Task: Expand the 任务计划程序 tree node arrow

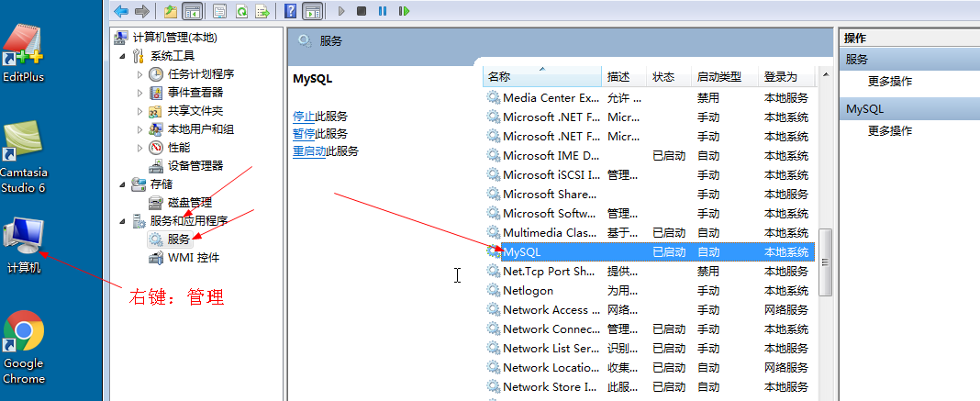Action: (140, 74)
